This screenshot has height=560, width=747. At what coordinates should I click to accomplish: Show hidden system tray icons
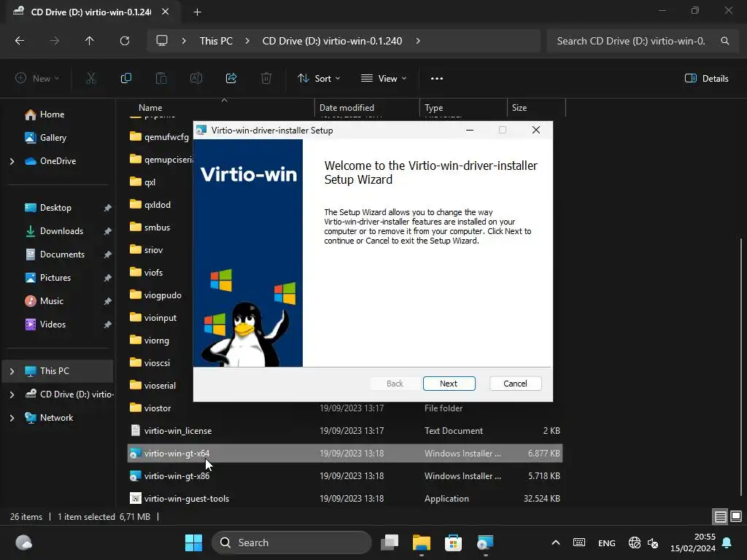pos(555,542)
